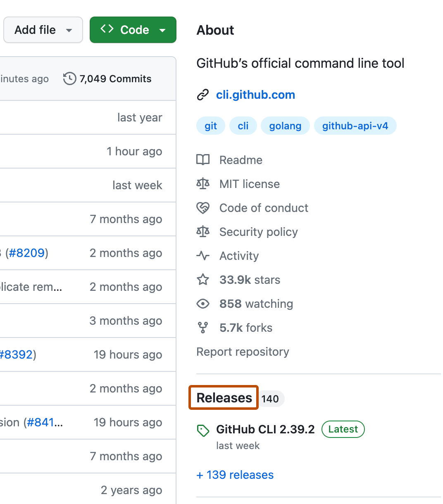Click the star icon near 33.9k stars
The image size is (443, 504).
click(203, 280)
